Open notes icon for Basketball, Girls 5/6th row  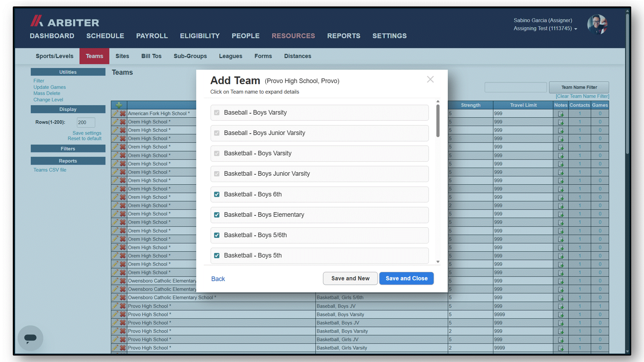pos(561,298)
